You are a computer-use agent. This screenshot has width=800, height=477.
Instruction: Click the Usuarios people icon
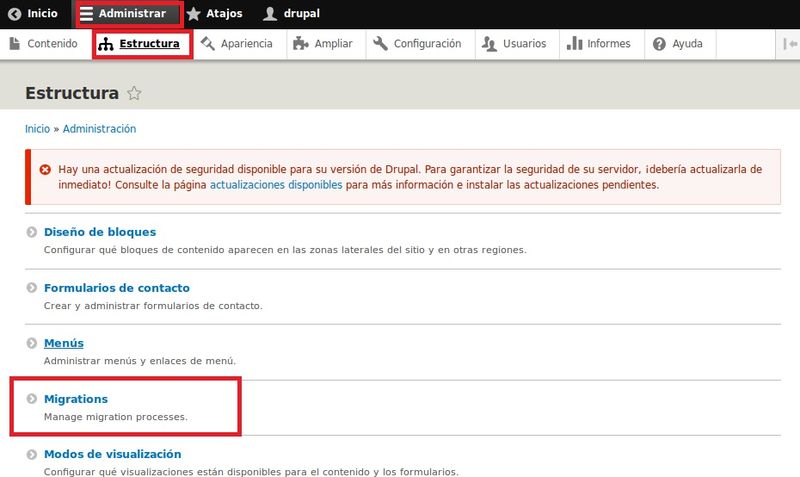tap(489, 44)
